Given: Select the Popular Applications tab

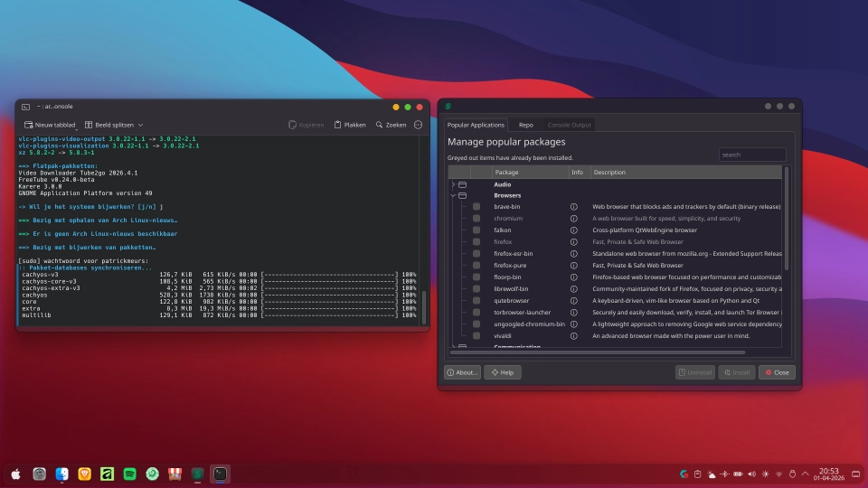Looking at the screenshot, I should 476,125.
